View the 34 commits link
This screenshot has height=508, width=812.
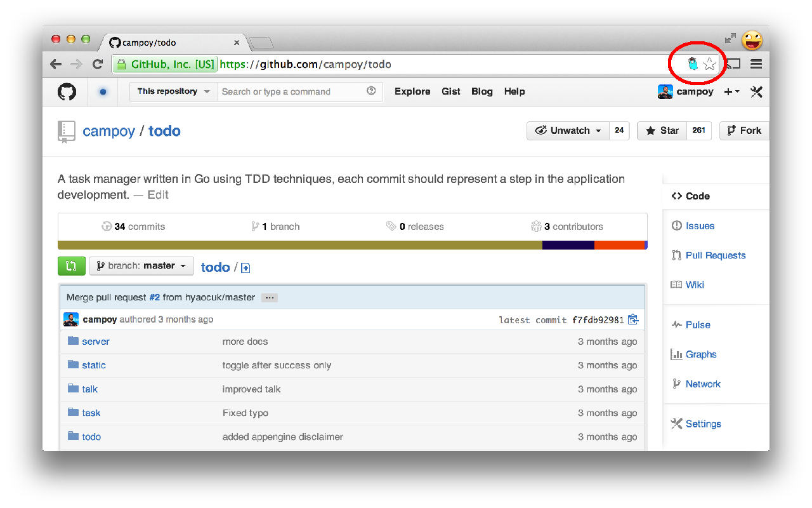(x=133, y=226)
